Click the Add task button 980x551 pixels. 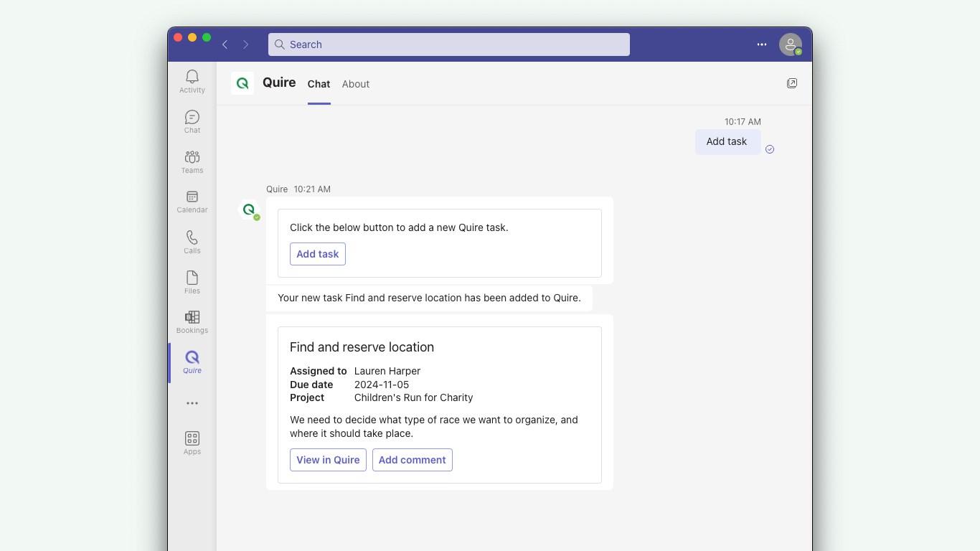click(318, 254)
